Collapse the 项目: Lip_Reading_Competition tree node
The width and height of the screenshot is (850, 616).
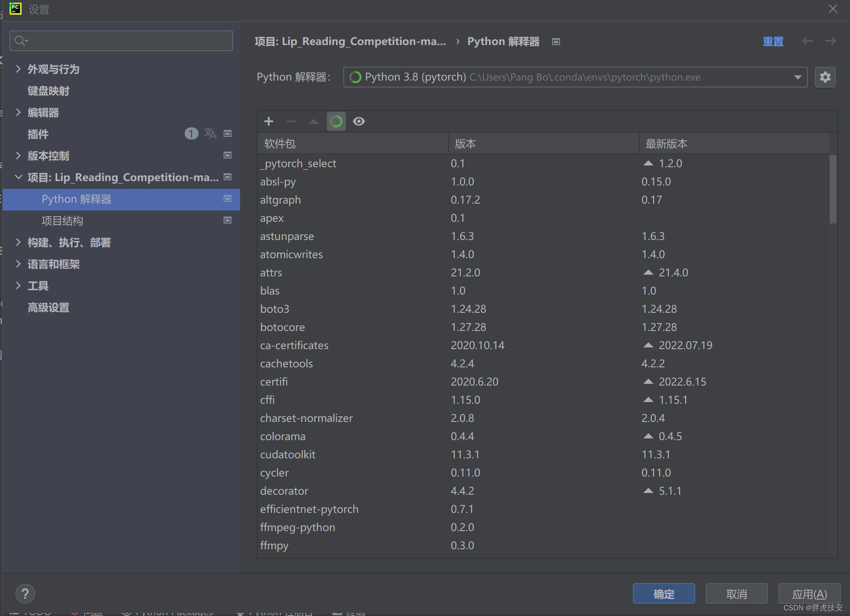click(18, 177)
